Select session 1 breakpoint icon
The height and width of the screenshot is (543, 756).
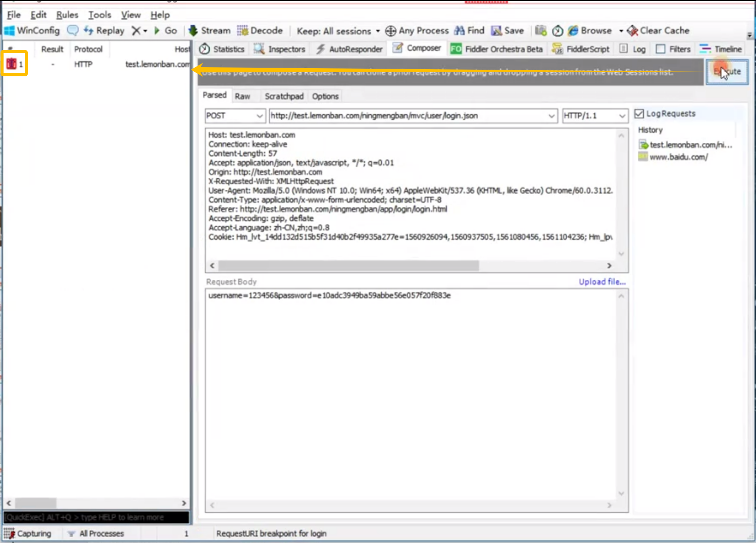[x=11, y=64]
